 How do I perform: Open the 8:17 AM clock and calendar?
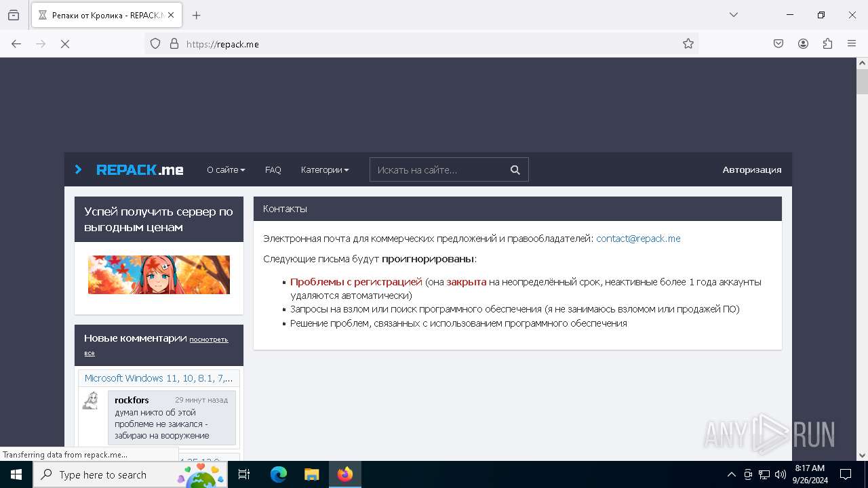[810, 474]
